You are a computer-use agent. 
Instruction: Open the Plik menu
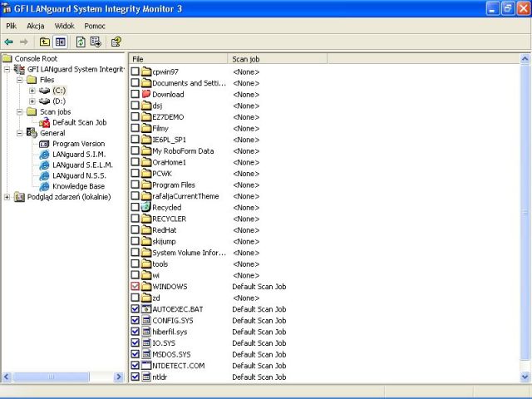pos(11,26)
